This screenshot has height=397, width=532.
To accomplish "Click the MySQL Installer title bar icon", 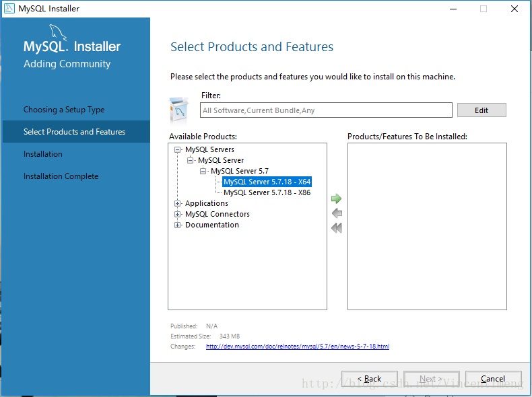I will pos(9,9).
